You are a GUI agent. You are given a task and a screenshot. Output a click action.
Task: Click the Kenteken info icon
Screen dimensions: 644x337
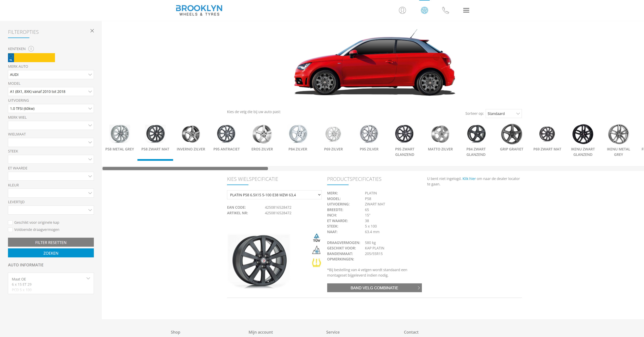(x=31, y=49)
